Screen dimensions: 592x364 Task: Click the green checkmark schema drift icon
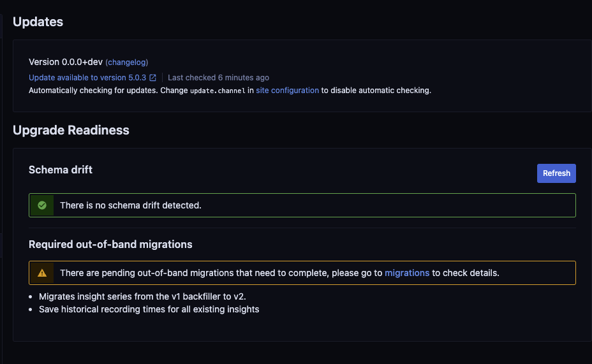42,205
